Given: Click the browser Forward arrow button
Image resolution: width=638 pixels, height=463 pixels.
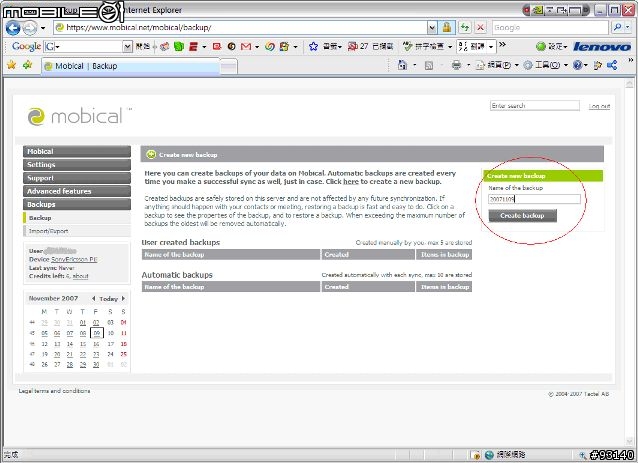Looking at the screenshot, I should tap(29, 28).
